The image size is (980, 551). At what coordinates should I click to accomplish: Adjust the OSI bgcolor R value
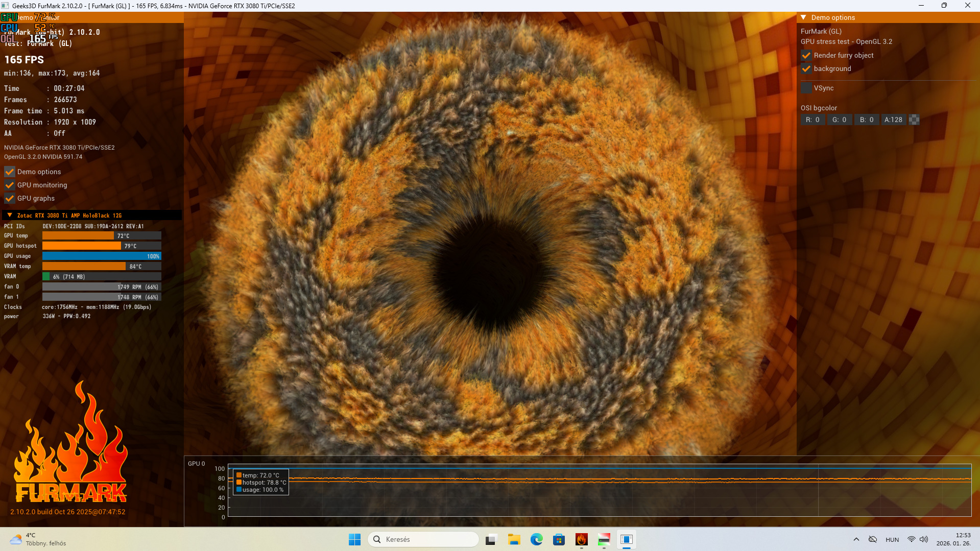[x=813, y=119]
